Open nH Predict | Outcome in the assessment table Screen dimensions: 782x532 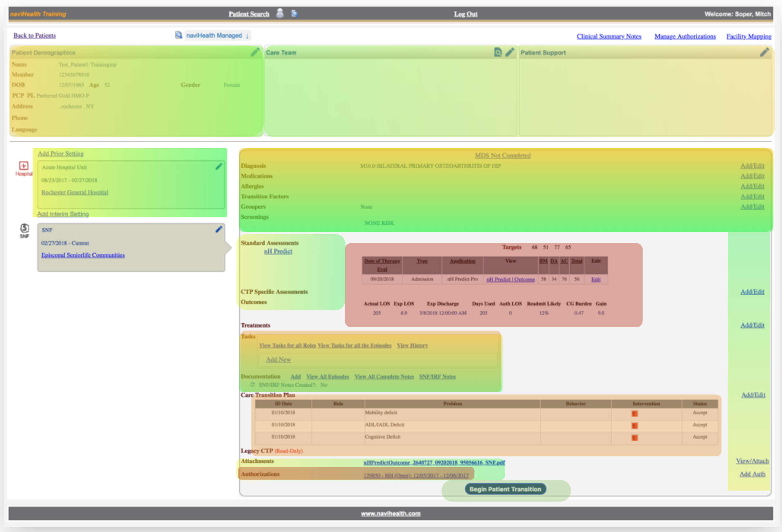(x=510, y=279)
